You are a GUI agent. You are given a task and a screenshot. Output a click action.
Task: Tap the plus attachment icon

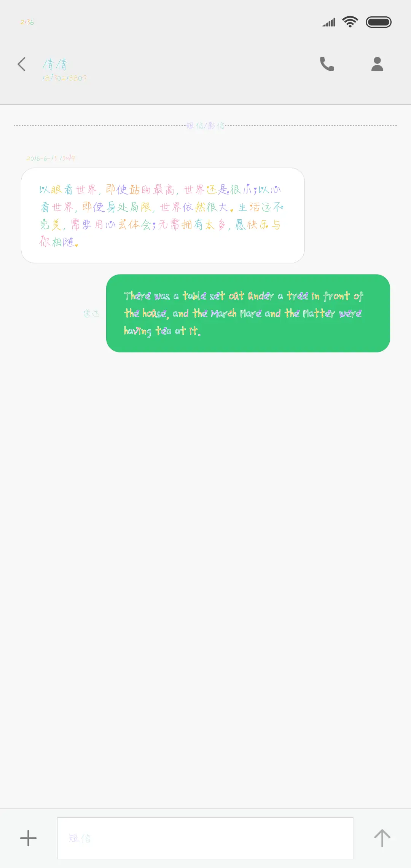[28, 838]
